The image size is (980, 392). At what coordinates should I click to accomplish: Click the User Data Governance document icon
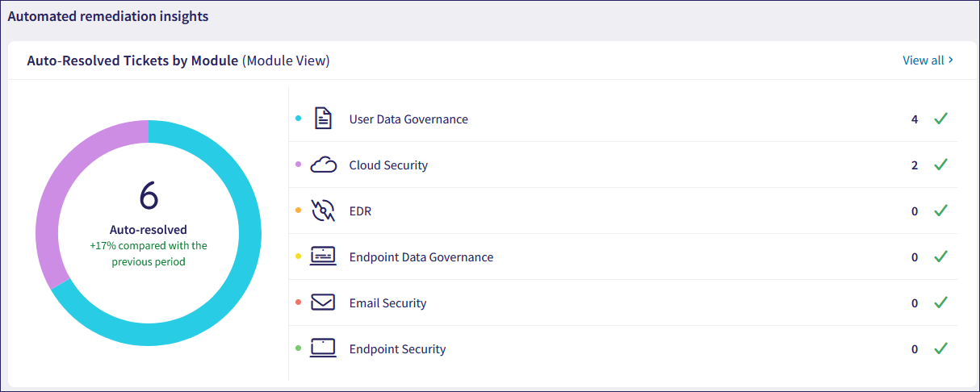click(323, 119)
